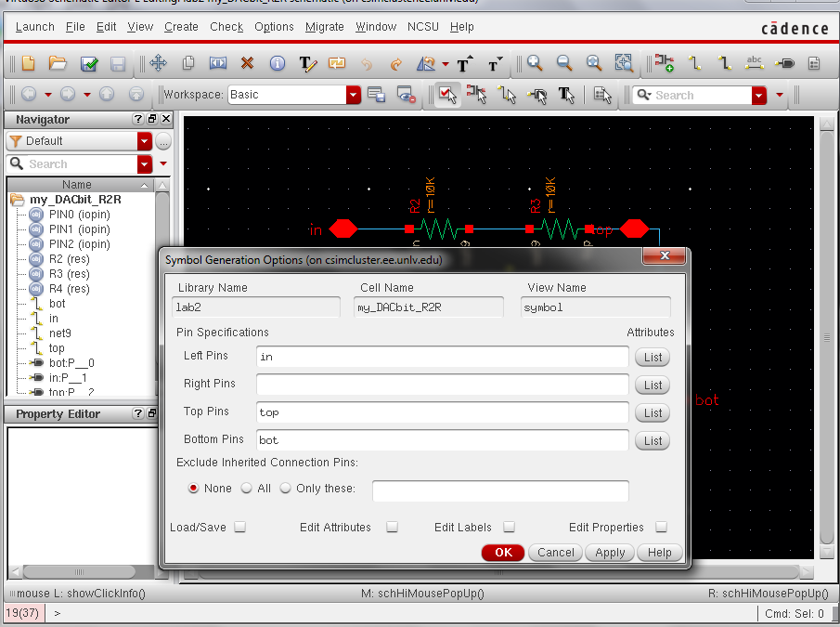The width and height of the screenshot is (840, 627).
Task: Click the Check and Save icon
Action: pyautogui.click(x=89, y=63)
